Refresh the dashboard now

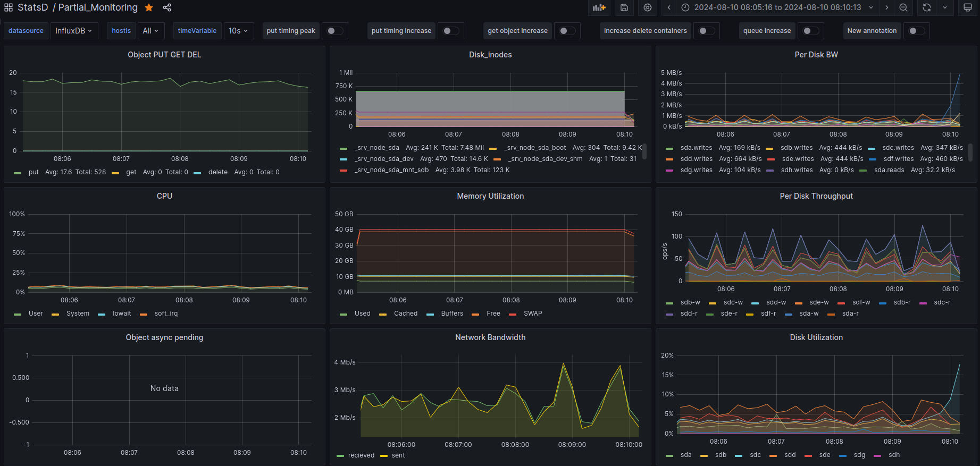tap(927, 7)
